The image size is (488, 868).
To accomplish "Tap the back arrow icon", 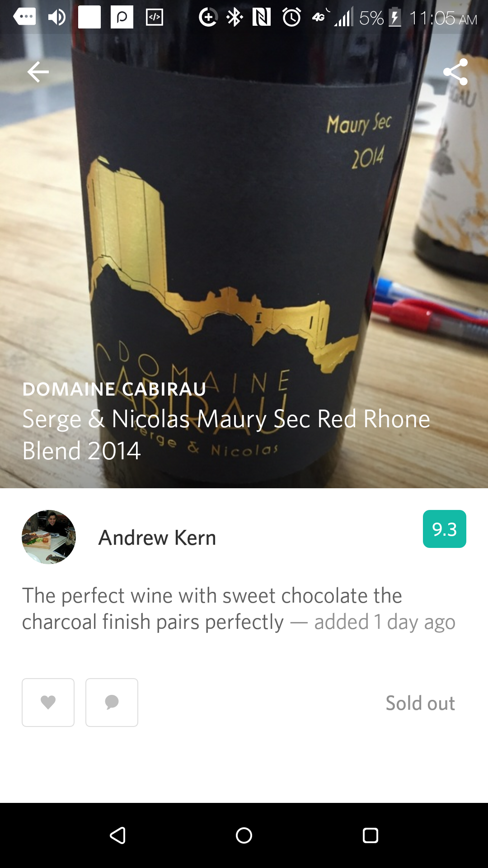I will pos(38,72).
